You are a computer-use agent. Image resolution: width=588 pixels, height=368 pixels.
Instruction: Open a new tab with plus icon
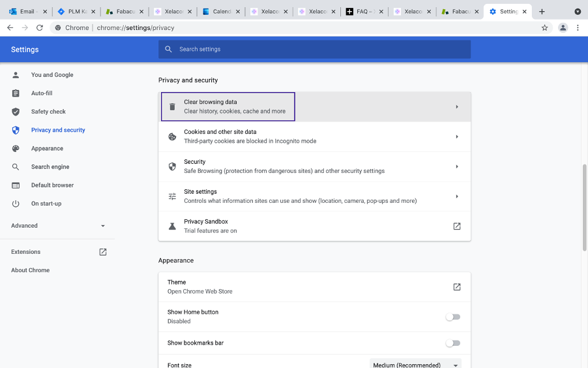(x=542, y=12)
